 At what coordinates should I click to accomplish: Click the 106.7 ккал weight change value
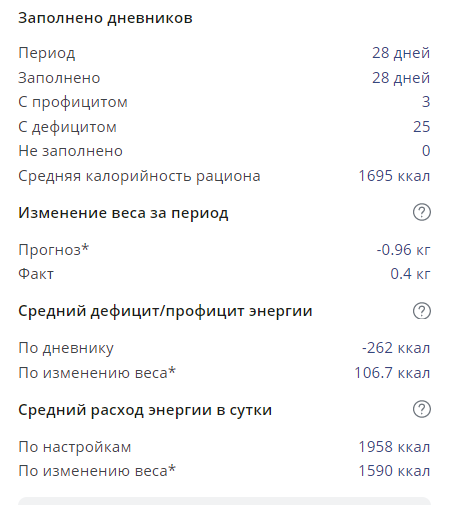pyautogui.click(x=392, y=372)
